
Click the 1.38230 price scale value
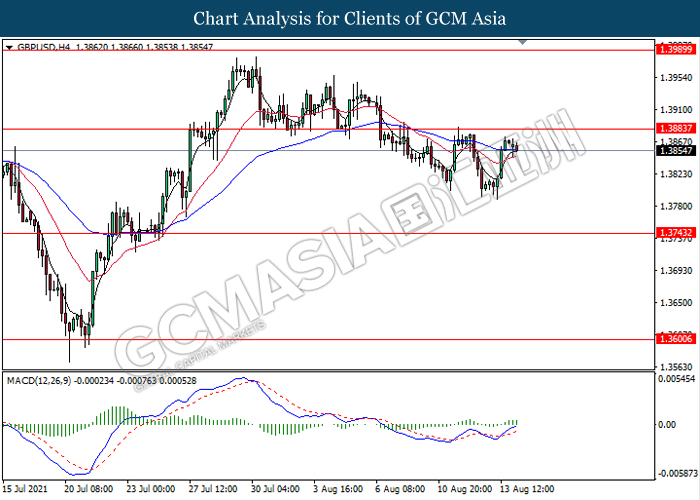click(676, 174)
